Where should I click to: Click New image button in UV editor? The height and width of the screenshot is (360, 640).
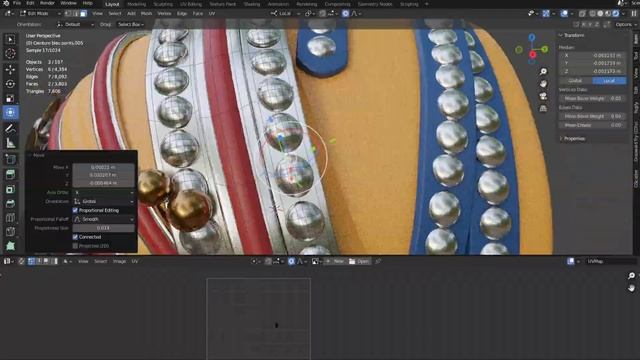click(335, 261)
